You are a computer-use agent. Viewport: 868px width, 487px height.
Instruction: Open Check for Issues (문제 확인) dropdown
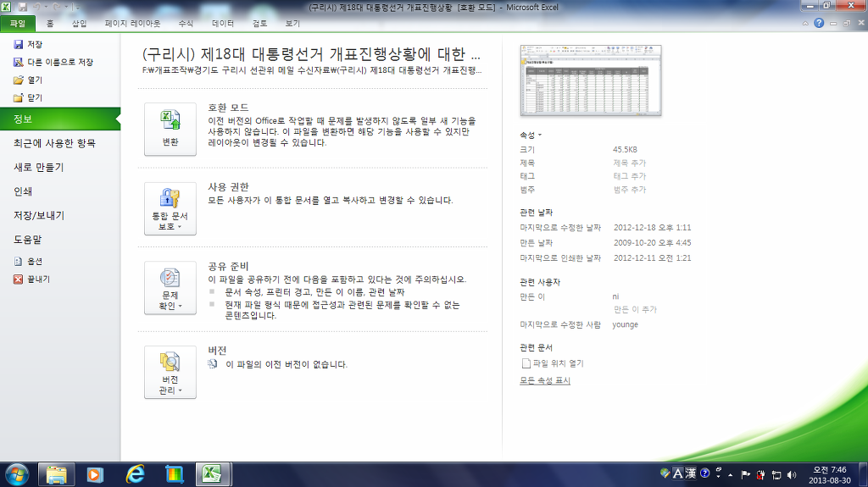pyautogui.click(x=170, y=288)
